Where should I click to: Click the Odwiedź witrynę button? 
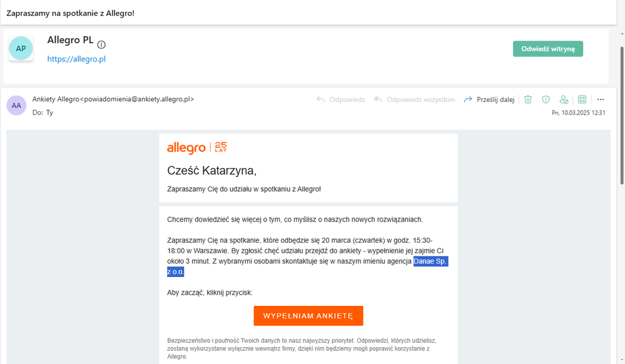548,49
